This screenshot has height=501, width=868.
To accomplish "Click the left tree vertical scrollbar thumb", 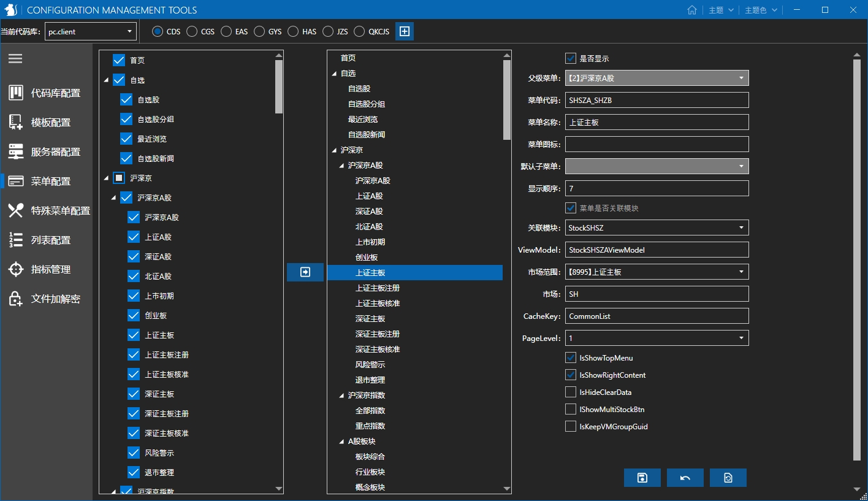I will pyautogui.click(x=279, y=86).
